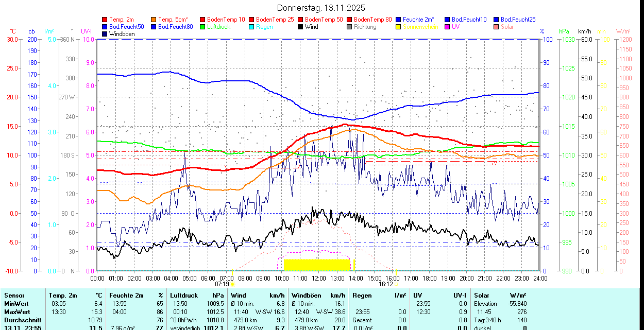Click the red Temp. 2m legend swatch

point(105,20)
